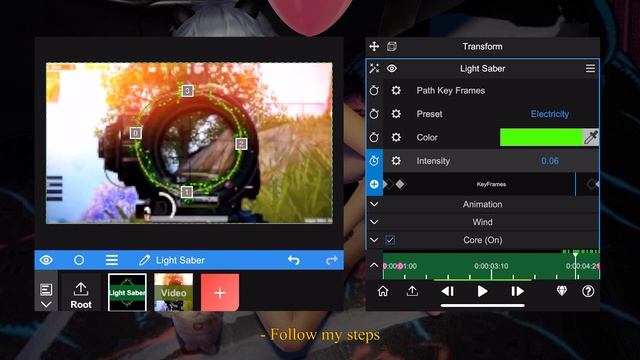Image resolution: width=640 pixels, height=360 pixels.
Task: Open the Transform section header
Action: click(x=482, y=47)
